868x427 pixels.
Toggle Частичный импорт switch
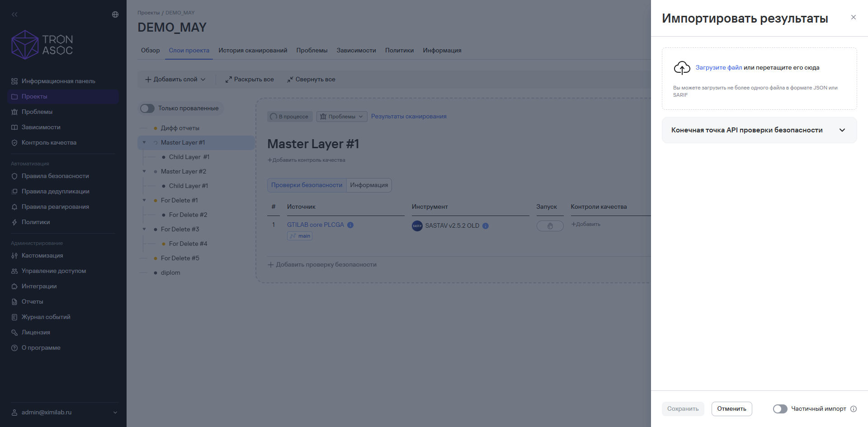(780, 409)
